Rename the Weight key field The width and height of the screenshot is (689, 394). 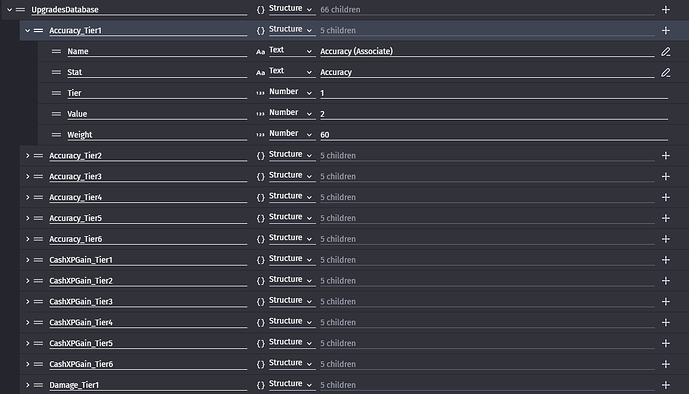tap(157, 135)
